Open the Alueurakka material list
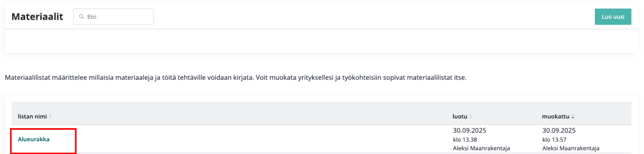Screen dimensions: 644x154 [x=34, y=139]
